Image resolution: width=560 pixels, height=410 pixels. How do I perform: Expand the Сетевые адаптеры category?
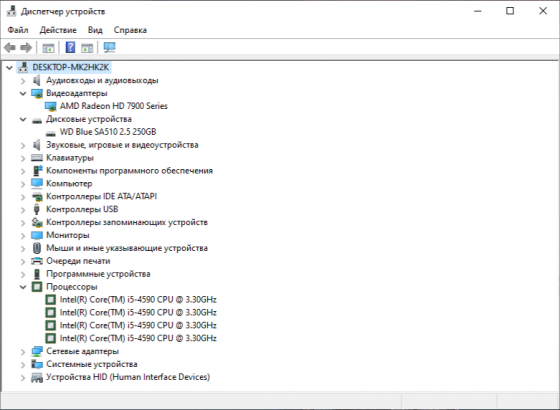[23, 352]
